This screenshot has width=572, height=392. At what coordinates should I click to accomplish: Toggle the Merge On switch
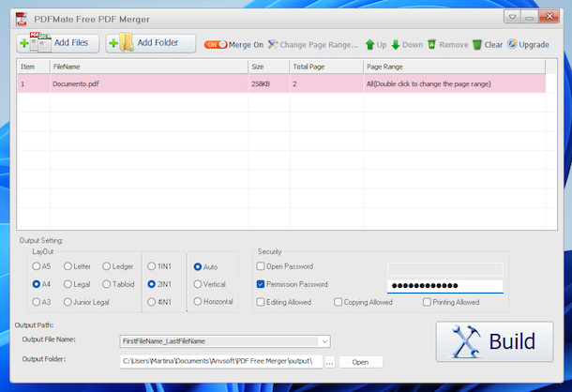[216, 44]
